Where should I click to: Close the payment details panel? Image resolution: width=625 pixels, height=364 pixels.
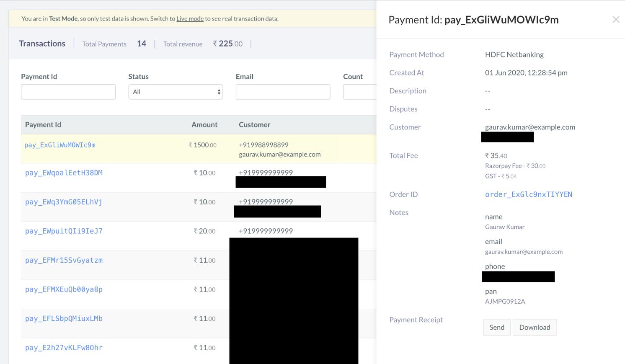616,19
